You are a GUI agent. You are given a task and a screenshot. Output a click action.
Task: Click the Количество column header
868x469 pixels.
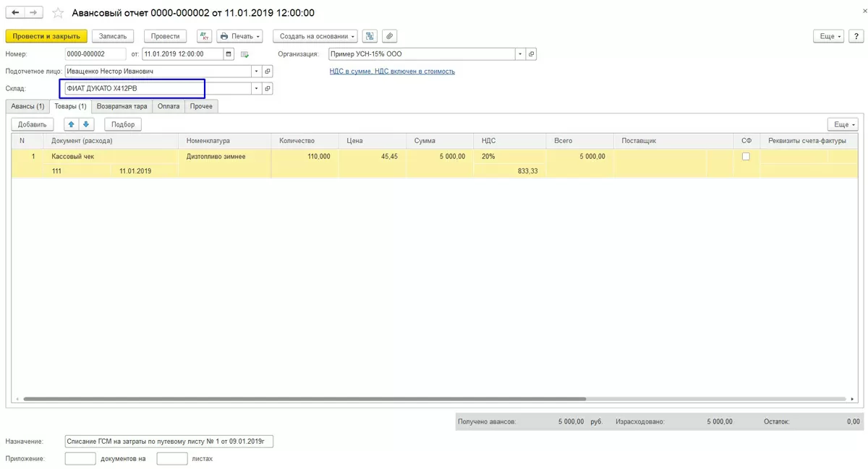(305, 141)
